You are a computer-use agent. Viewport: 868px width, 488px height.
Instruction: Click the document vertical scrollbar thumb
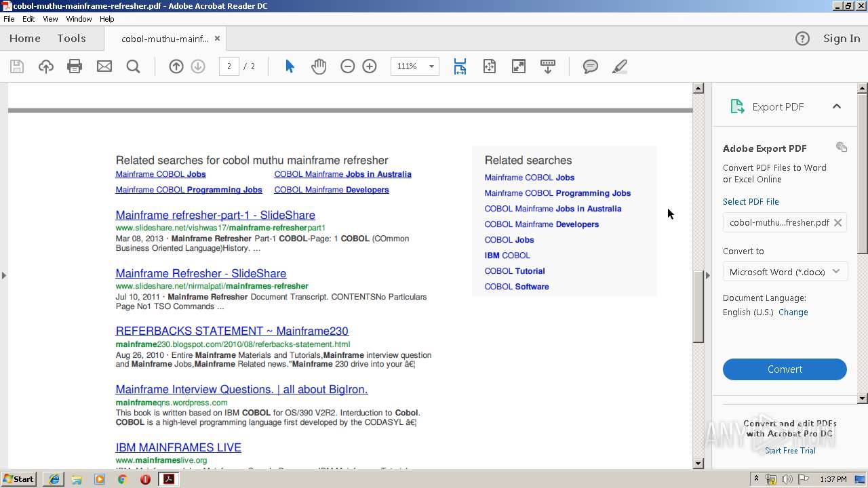[x=698, y=307]
